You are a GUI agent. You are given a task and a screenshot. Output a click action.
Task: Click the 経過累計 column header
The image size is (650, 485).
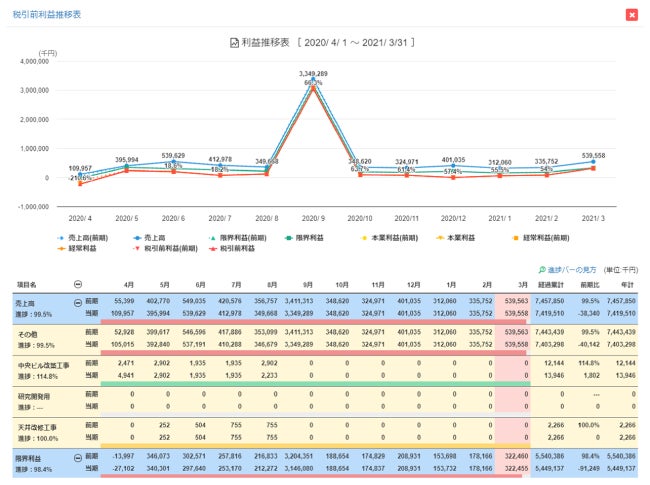[x=551, y=285]
